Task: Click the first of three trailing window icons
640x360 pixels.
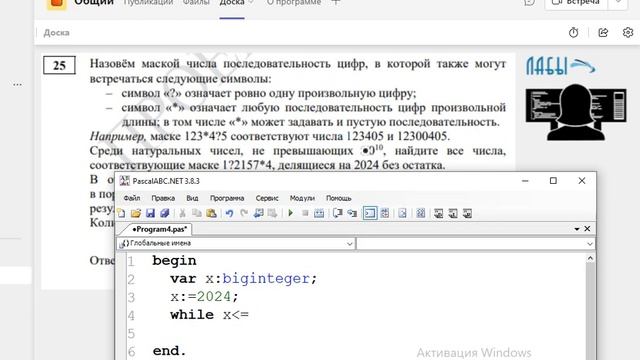Action: point(439,213)
